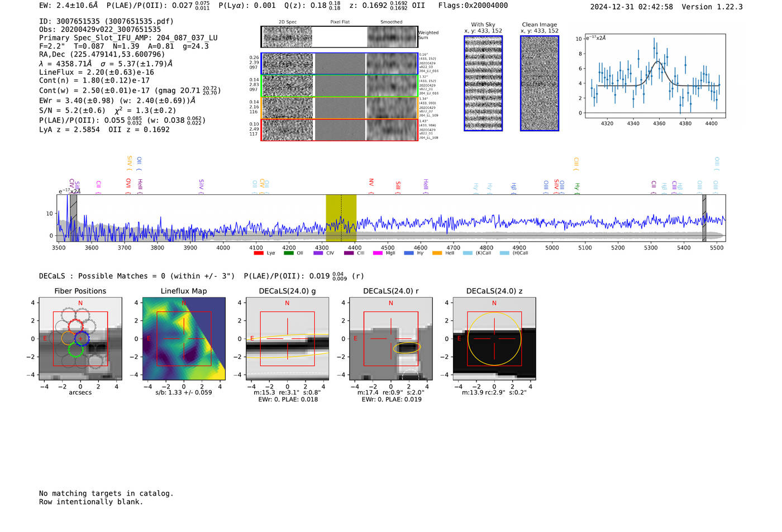Click the yellow ellipse in DECaLS r

click(407, 348)
